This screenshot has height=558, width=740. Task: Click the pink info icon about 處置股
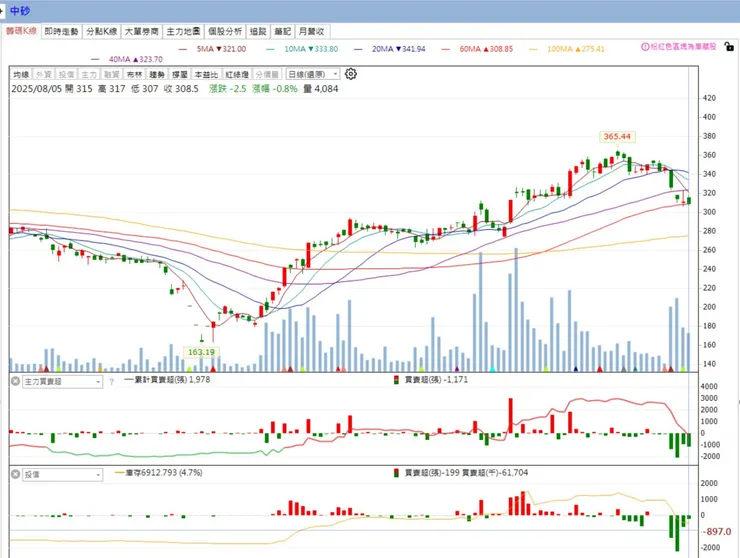[x=645, y=47]
